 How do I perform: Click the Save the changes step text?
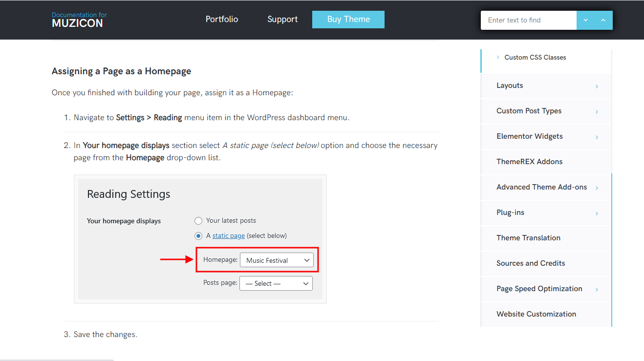[106, 335]
